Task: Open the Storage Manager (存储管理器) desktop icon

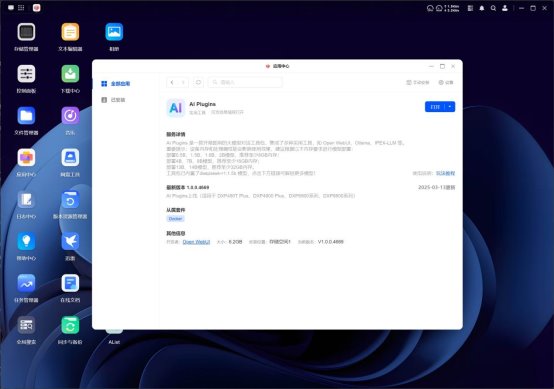Action: (x=26, y=32)
